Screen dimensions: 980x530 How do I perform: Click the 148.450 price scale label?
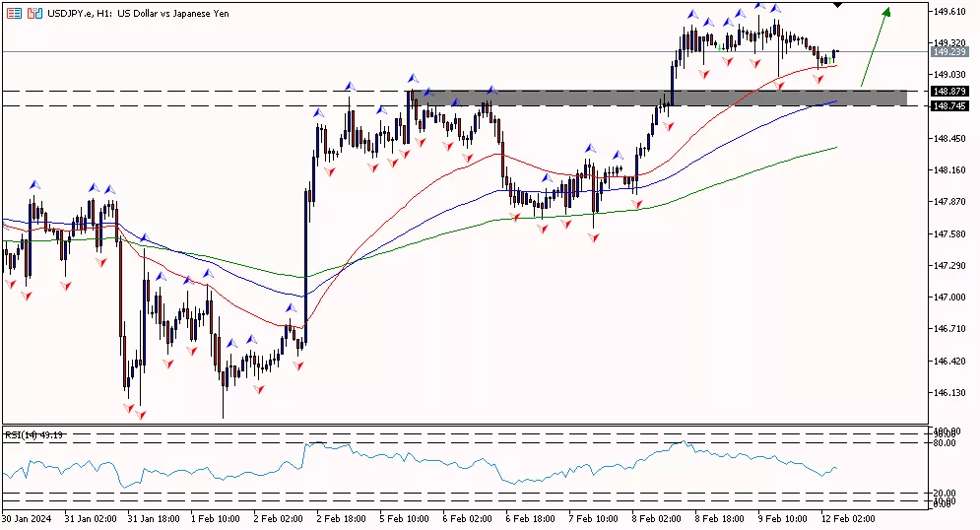948,139
